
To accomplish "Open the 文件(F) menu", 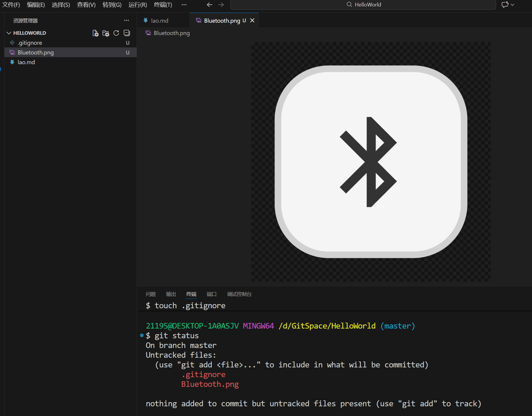I will 11,5.
